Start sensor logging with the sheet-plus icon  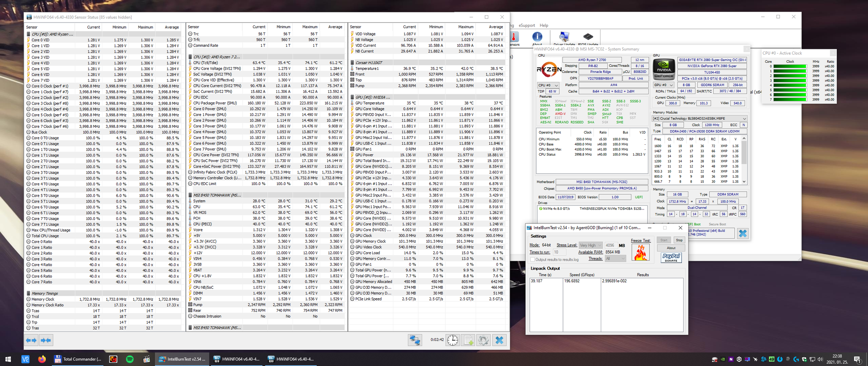tap(468, 340)
